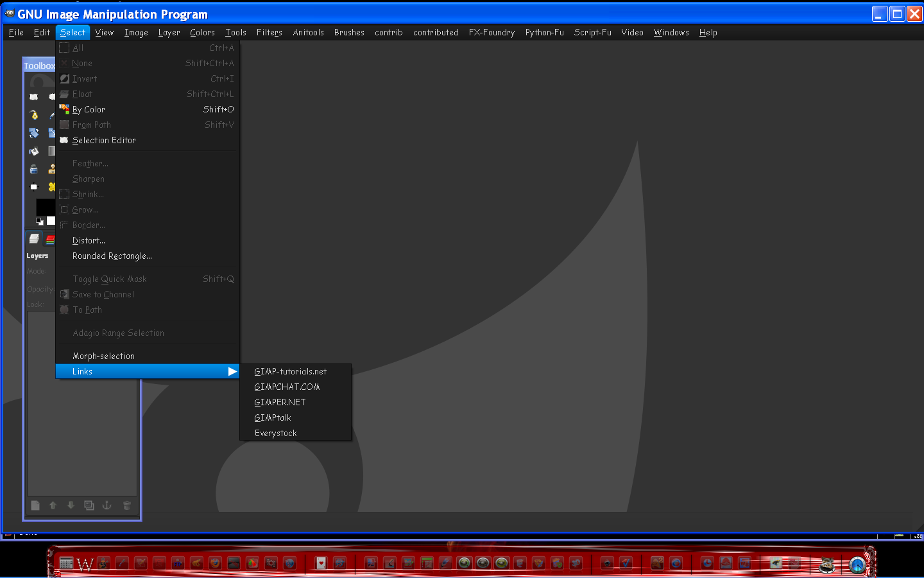
Task: Launch Firefox from the red dock
Action: tap(215, 563)
